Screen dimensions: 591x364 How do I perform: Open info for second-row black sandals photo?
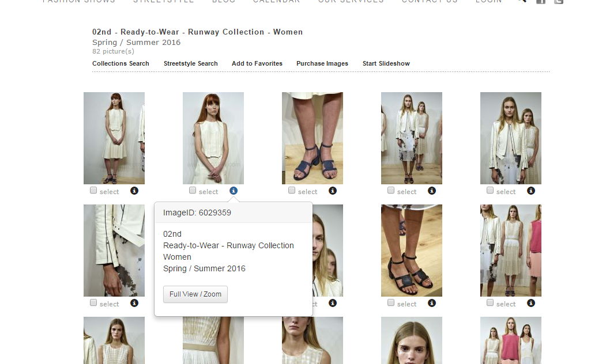pyautogui.click(x=432, y=303)
